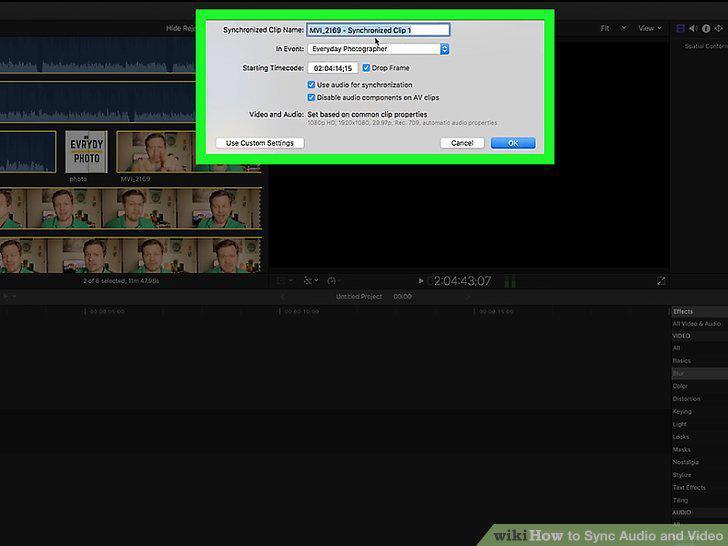The height and width of the screenshot is (546, 728).
Task: Click the timeline tool selector dropdown
Action: [9, 296]
